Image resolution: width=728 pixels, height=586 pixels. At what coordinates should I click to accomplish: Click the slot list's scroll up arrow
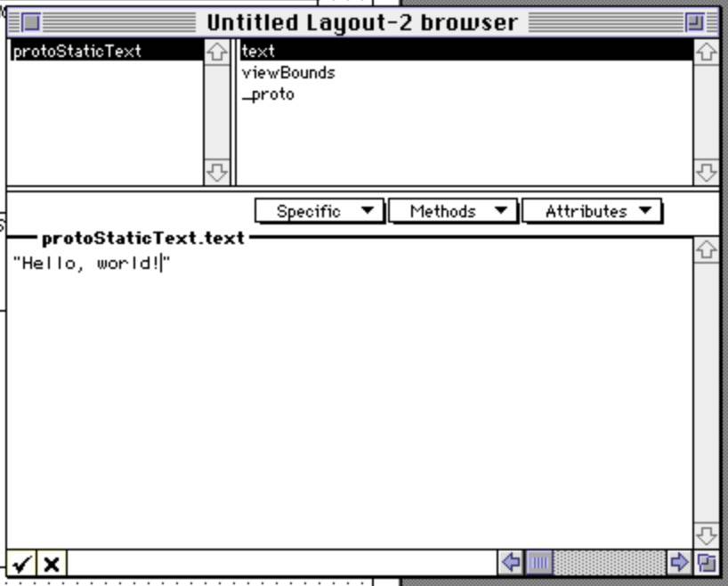tap(706, 53)
